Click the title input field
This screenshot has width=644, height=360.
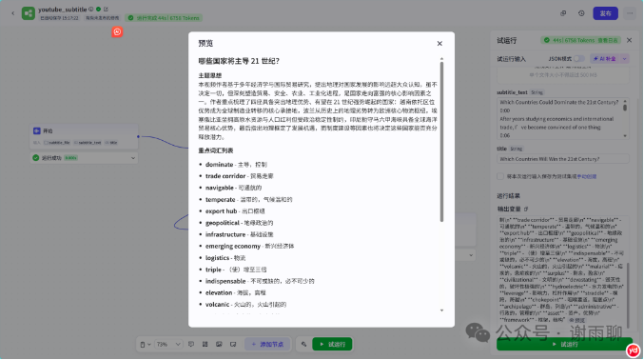tap(563, 159)
